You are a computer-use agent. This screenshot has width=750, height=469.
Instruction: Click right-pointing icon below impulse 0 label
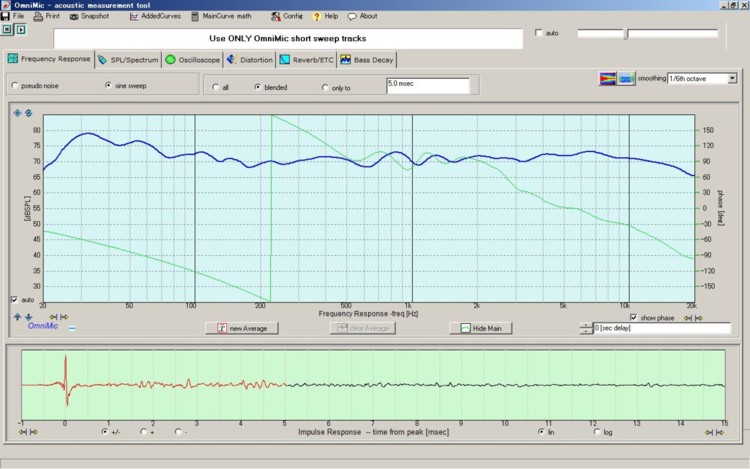(x=33, y=432)
